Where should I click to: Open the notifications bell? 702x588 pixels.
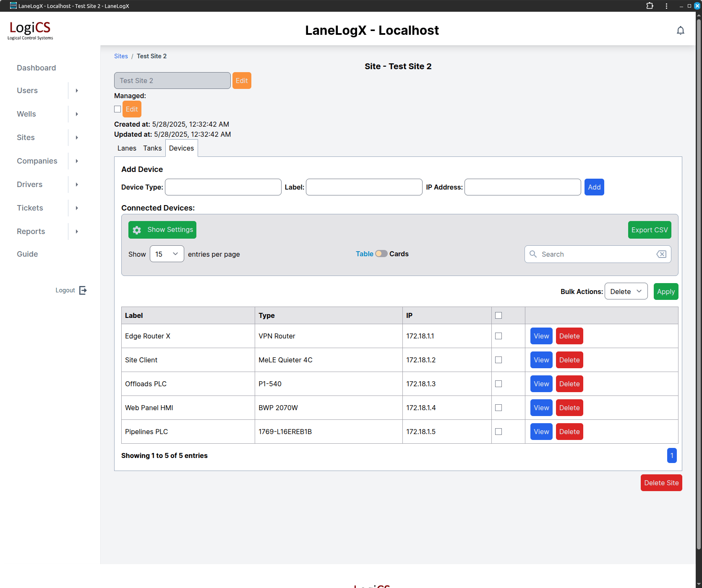pyautogui.click(x=680, y=31)
